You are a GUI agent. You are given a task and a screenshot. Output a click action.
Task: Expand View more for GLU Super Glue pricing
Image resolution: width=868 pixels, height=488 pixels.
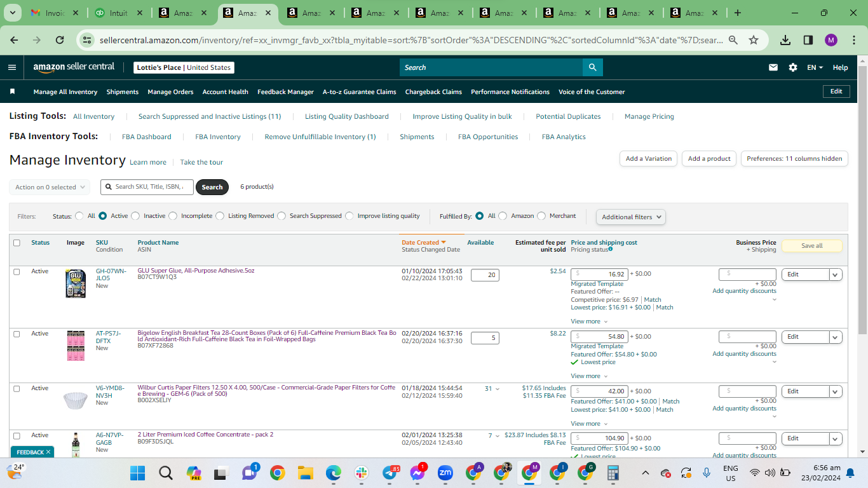point(589,322)
